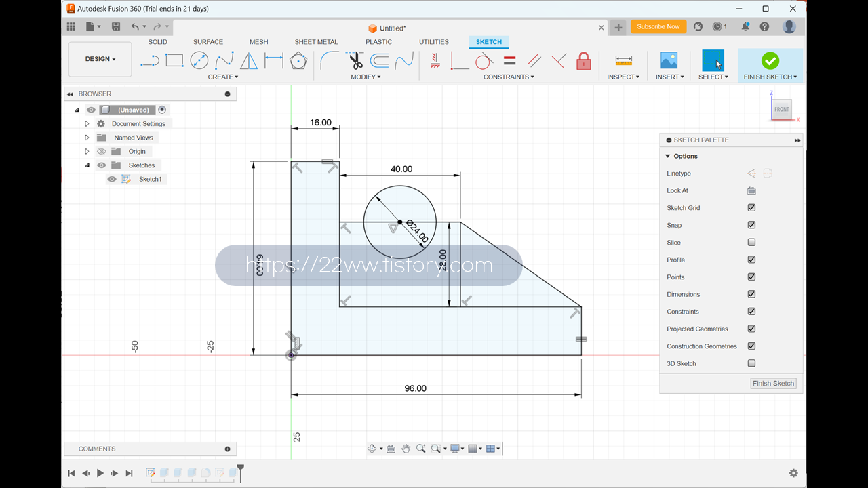Enable the Slice checkbox
The height and width of the screenshot is (488, 868).
[751, 243]
